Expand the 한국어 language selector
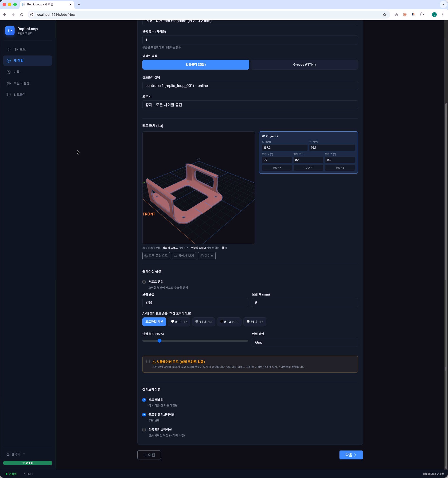 [16, 454]
